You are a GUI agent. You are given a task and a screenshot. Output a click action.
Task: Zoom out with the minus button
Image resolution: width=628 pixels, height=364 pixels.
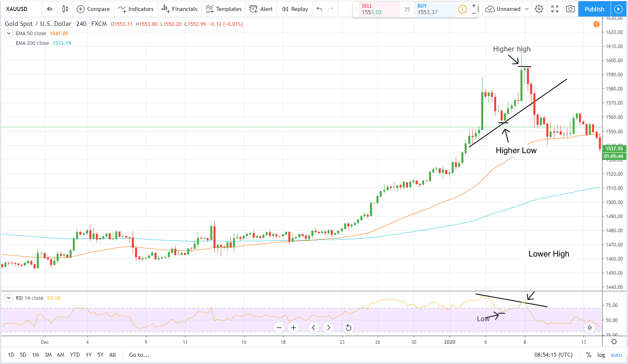point(279,328)
